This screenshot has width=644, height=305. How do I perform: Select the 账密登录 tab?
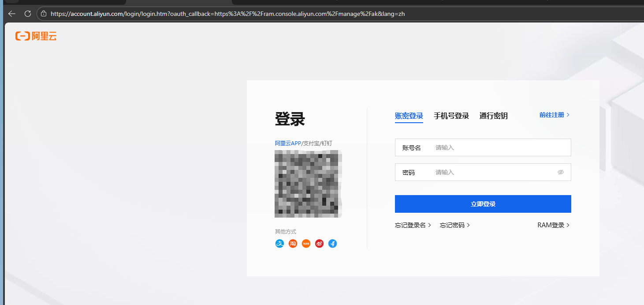(409, 116)
